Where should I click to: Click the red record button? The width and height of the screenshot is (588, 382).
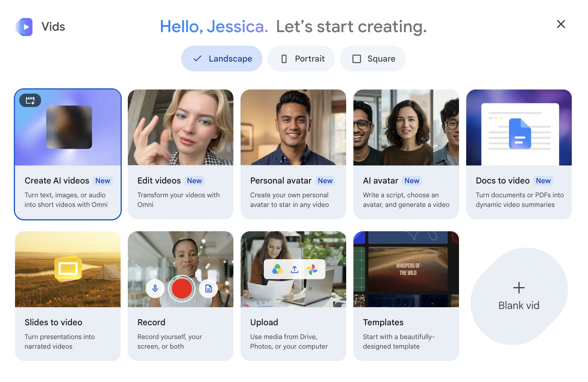182,289
